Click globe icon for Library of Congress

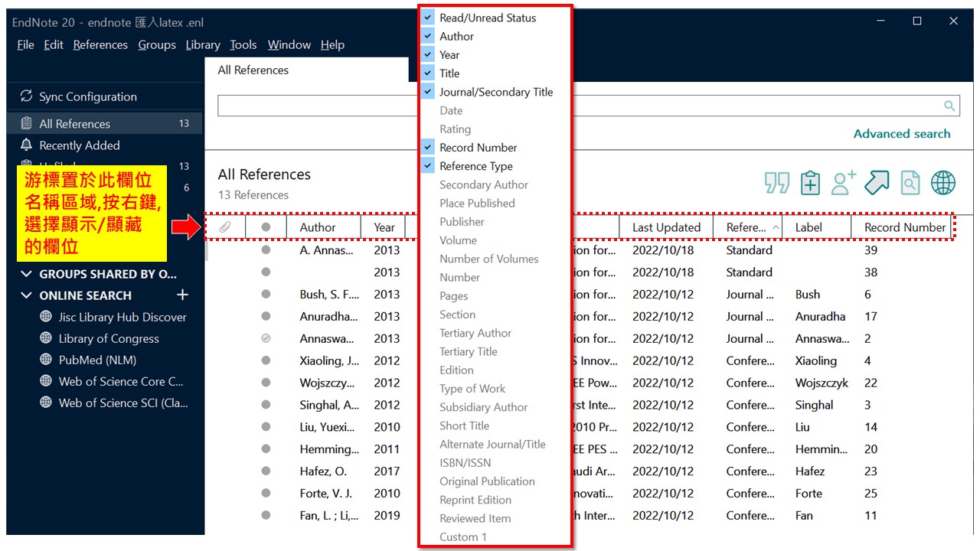pos(46,338)
